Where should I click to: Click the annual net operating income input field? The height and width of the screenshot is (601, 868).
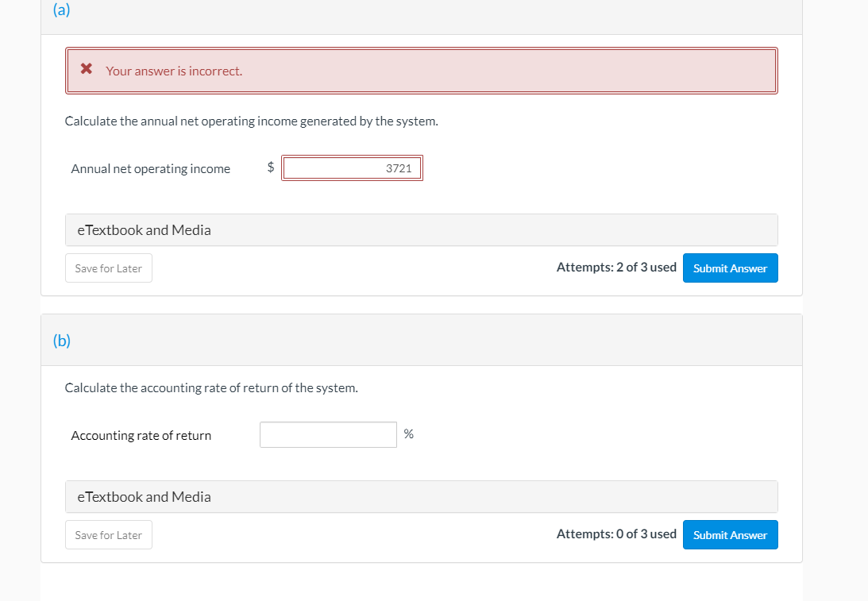coord(353,168)
